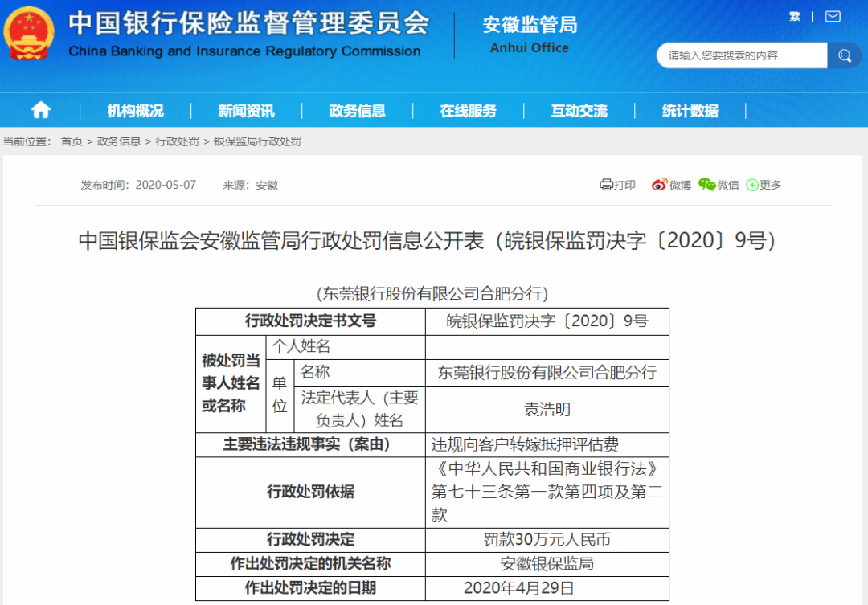Click the 单位 cell
The width and height of the screenshot is (868, 605).
[x=280, y=395]
